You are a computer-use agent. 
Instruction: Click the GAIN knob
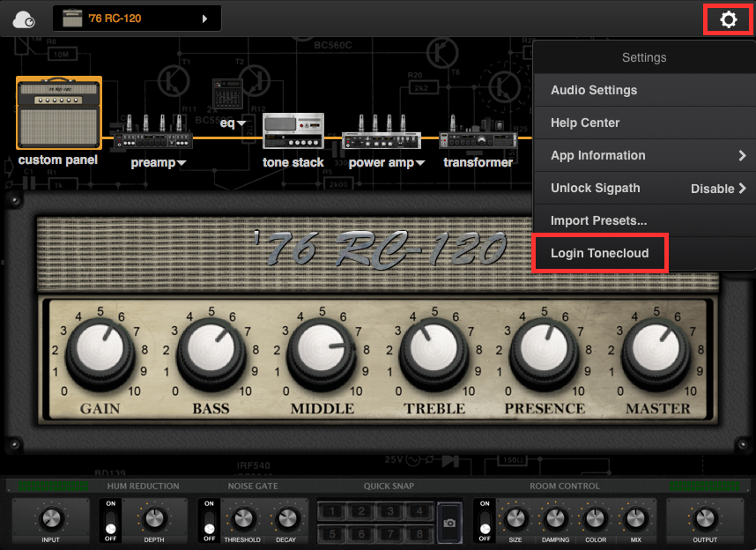(x=100, y=353)
